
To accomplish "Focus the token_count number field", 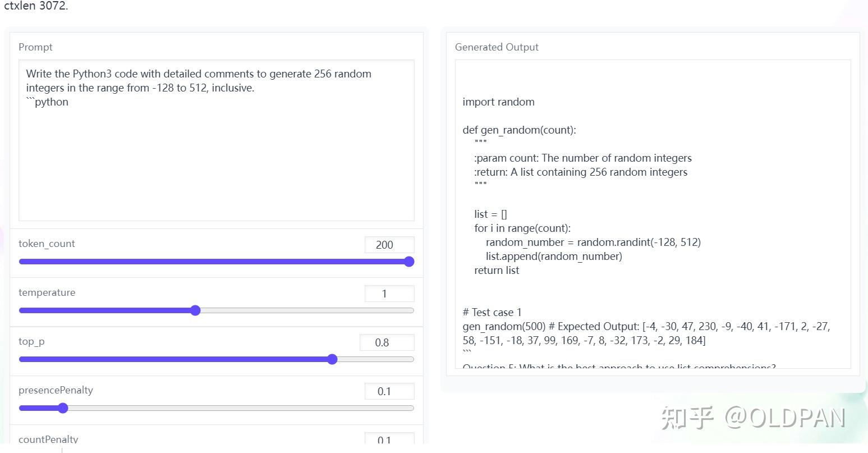I will [389, 245].
